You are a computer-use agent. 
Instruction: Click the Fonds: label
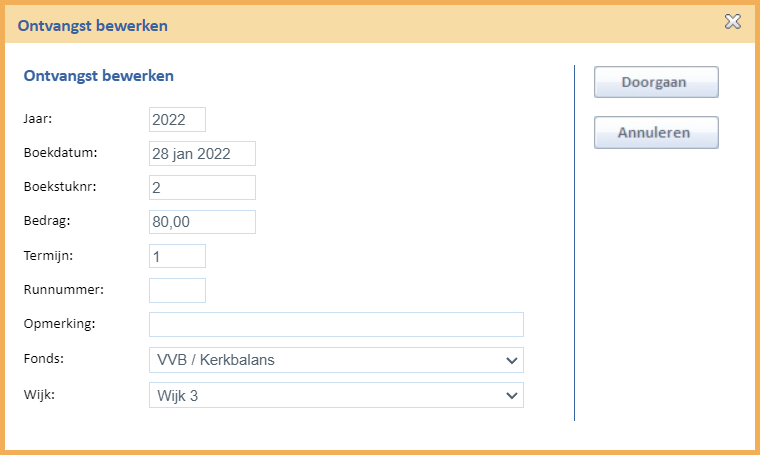pos(44,359)
